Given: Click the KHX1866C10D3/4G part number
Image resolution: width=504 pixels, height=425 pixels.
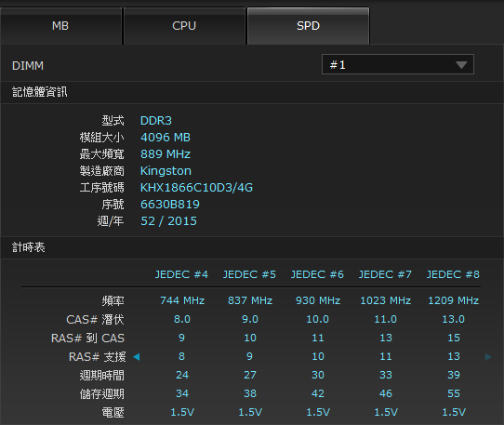Looking at the screenshot, I should (196, 188).
